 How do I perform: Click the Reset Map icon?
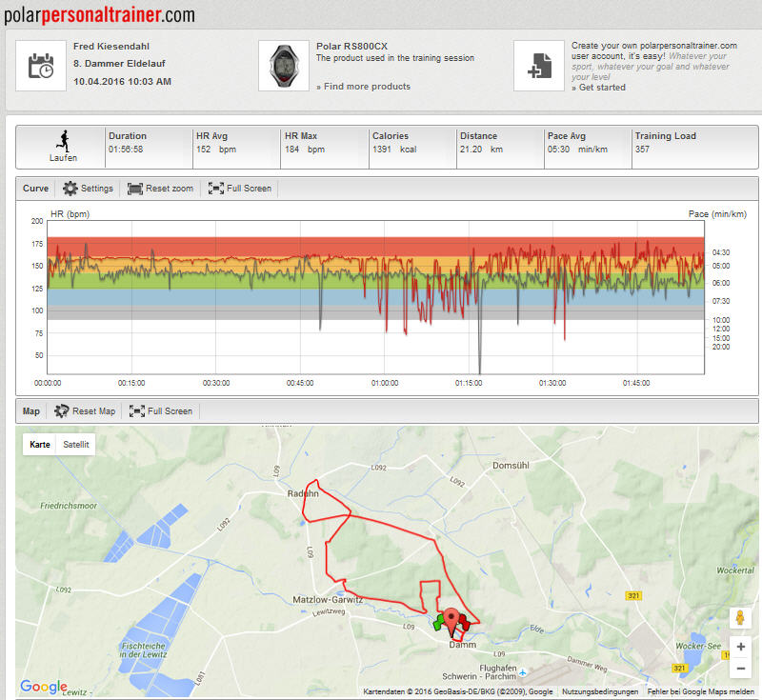pos(61,411)
